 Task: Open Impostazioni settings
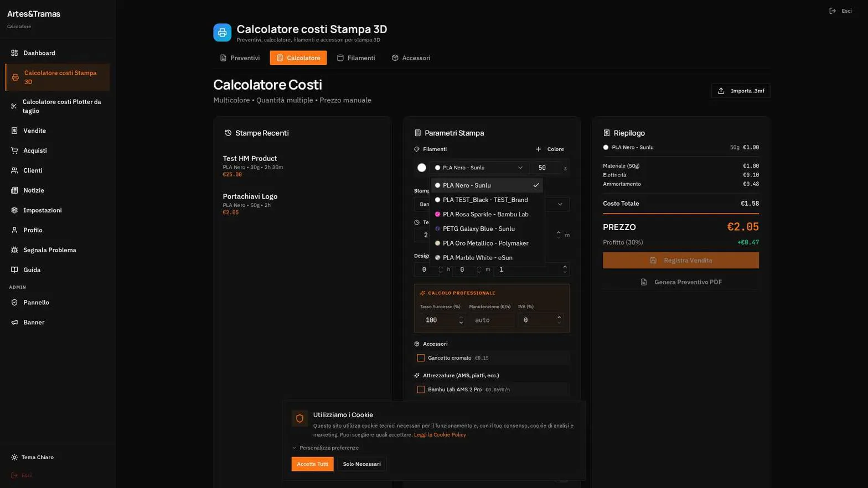58,210
